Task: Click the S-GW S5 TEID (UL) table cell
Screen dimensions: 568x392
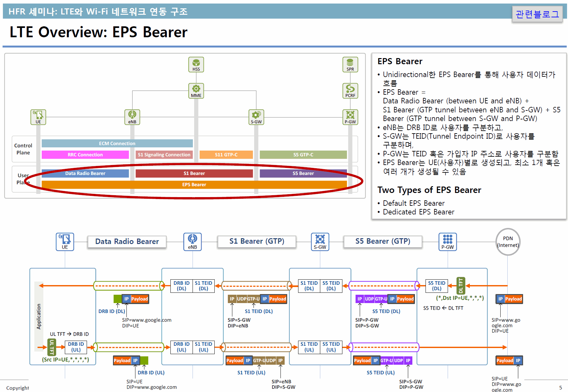Action: pos(331,347)
